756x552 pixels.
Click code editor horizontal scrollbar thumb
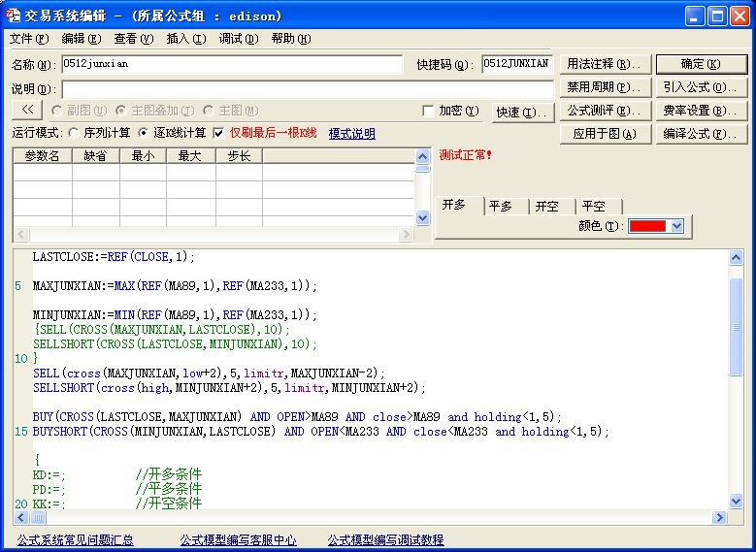[x=39, y=517]
